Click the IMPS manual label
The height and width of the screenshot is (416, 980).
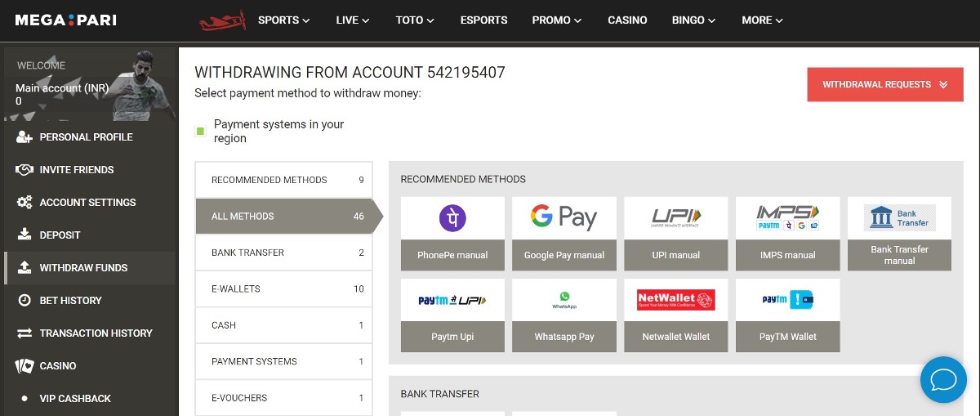pyautogui.click(x=787, y=255)
